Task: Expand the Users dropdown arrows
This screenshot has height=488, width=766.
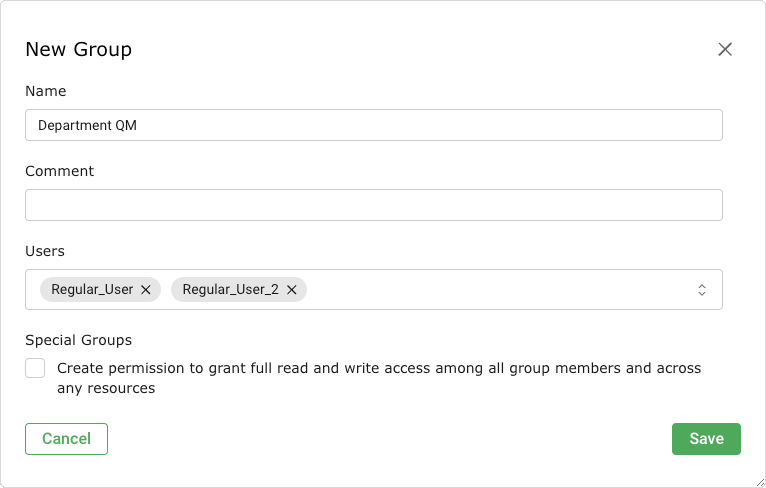Action: click(702, 290)
